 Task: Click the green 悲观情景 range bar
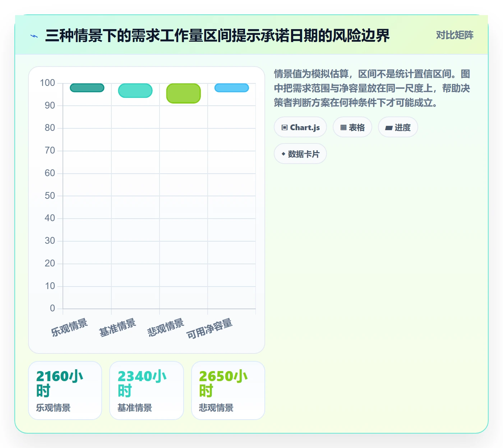183,93
